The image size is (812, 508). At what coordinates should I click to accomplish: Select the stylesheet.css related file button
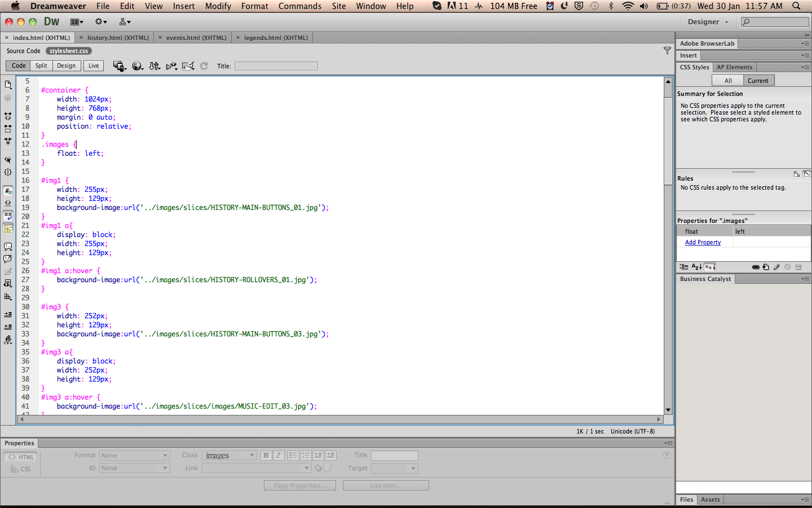click(x=69, y=51)
